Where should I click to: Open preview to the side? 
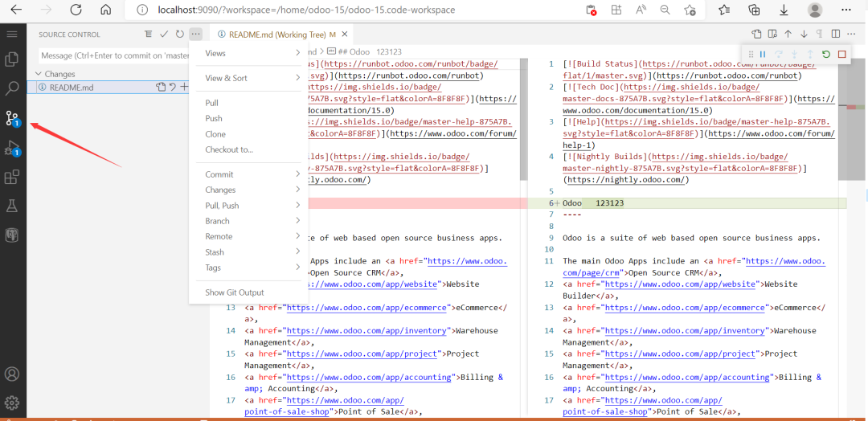click(773, 35)
